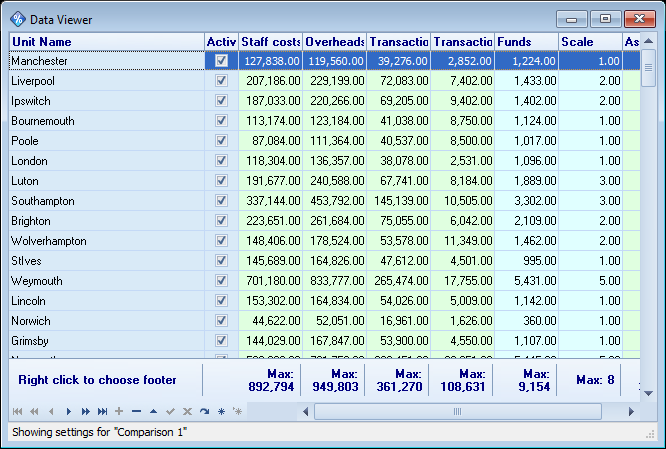Click the Funds footer Max: 9,154
The height and width of the screenshot is (449, 666).
[x=526, y=380]
